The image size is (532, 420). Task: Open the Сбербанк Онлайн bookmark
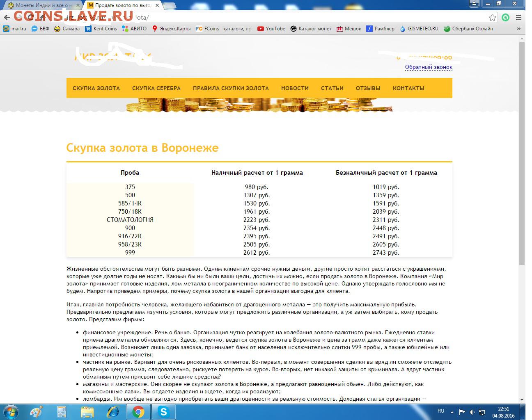[468, 29]
